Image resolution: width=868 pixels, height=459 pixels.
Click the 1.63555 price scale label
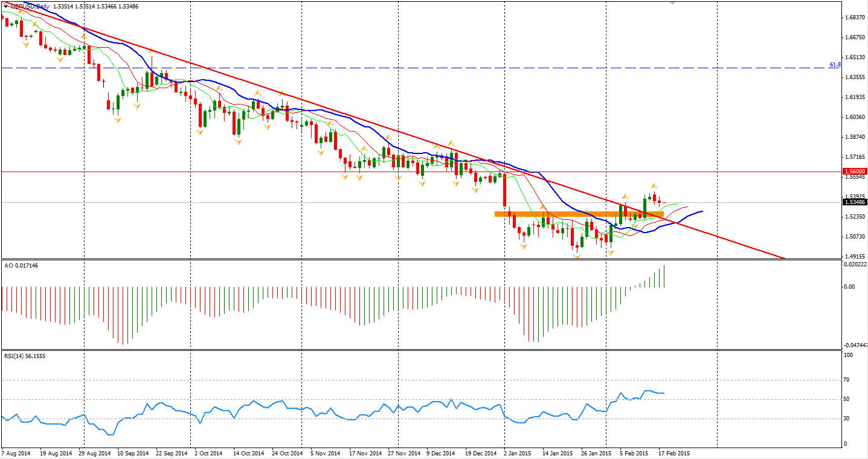[x=855, y=77]
